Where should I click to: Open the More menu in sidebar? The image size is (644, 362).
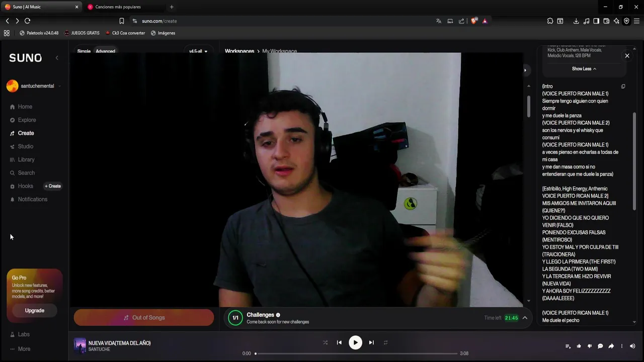coord(20,349)
